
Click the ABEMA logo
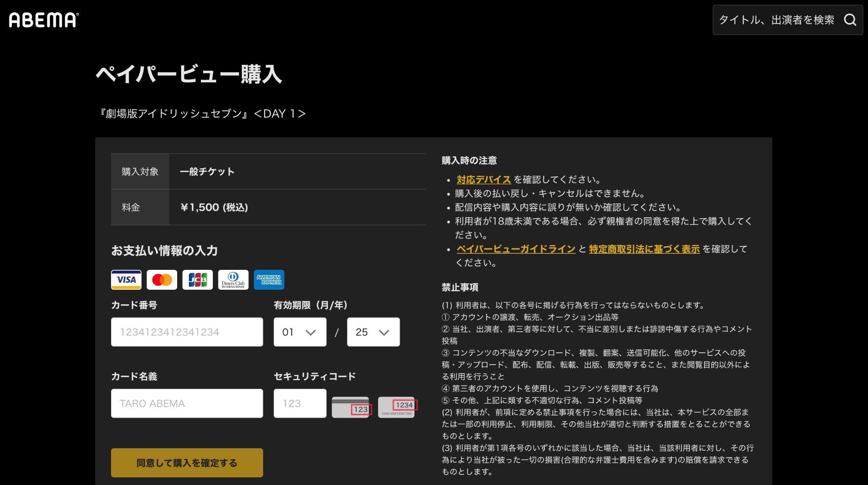44,20
